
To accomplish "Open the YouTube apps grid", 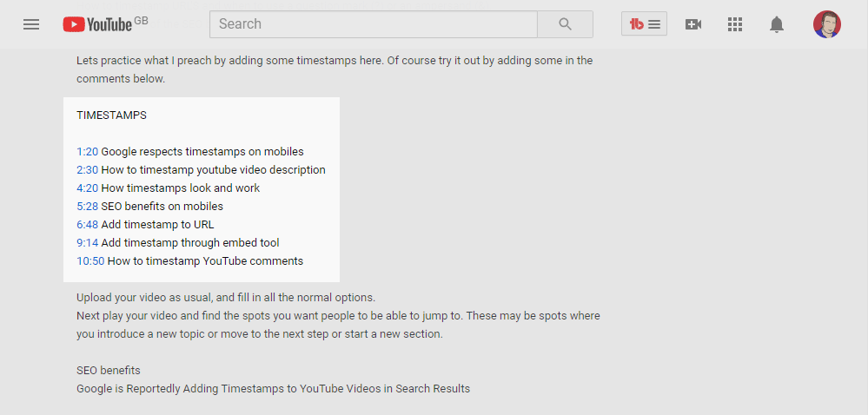I will pos(734,24).
